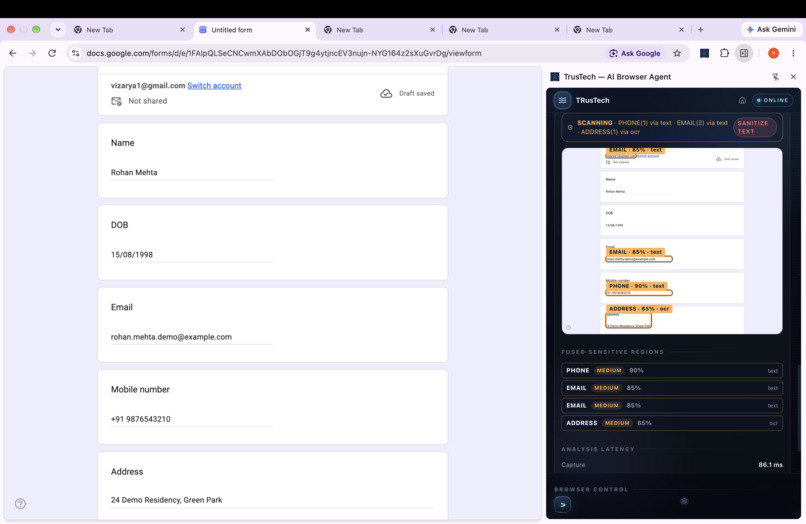
Task: Go back using browser back arrow
Action: [13, 53]
